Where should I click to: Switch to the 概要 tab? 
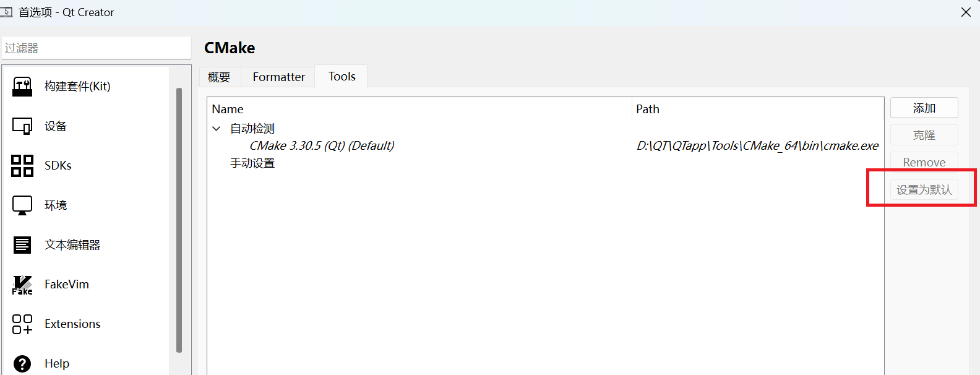[219, 77]
